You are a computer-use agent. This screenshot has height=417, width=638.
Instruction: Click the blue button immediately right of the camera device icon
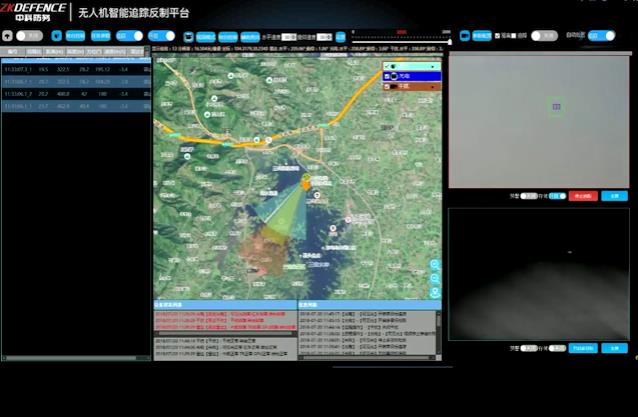click(205, 37)
